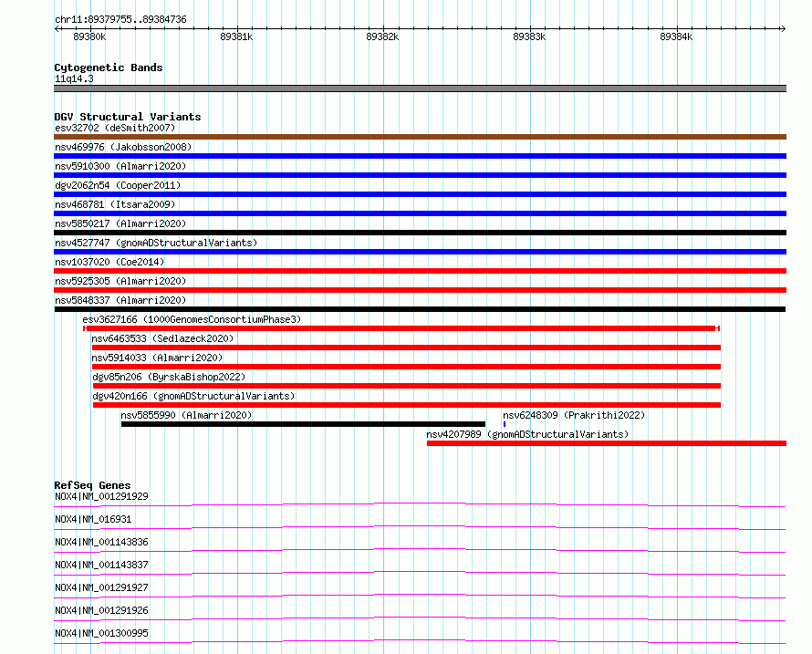812x654 pixels.
Task: Click the red esv3627166 variant bar
Action: click(401, 328)
